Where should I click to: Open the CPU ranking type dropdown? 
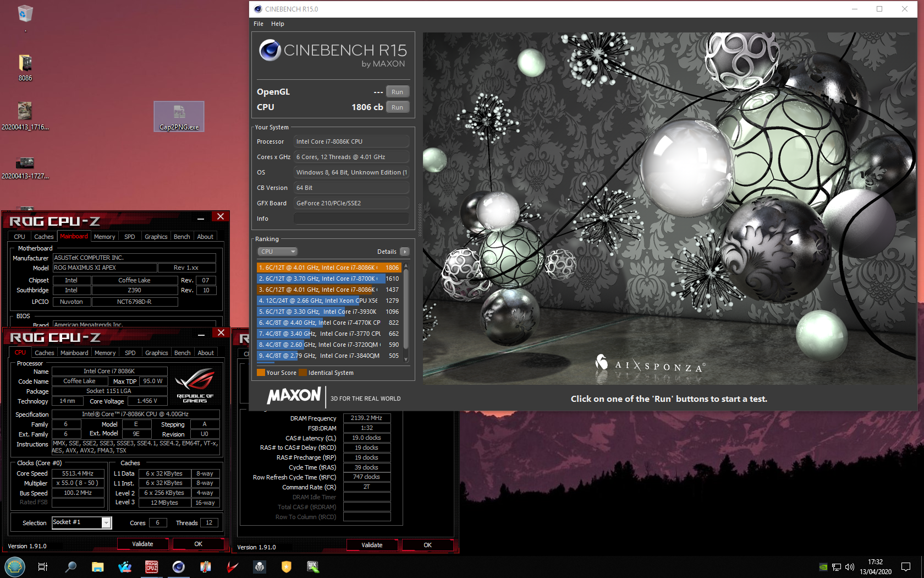click(278, 252)
